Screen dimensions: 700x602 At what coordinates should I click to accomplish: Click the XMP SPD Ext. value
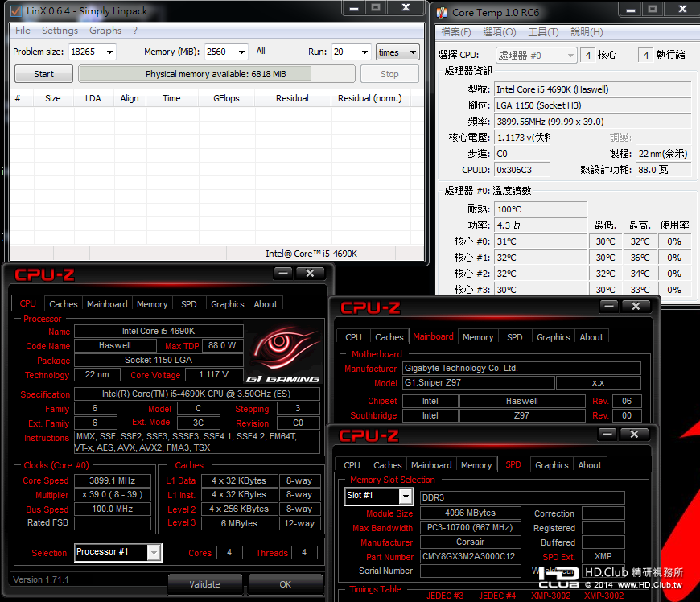603,556
